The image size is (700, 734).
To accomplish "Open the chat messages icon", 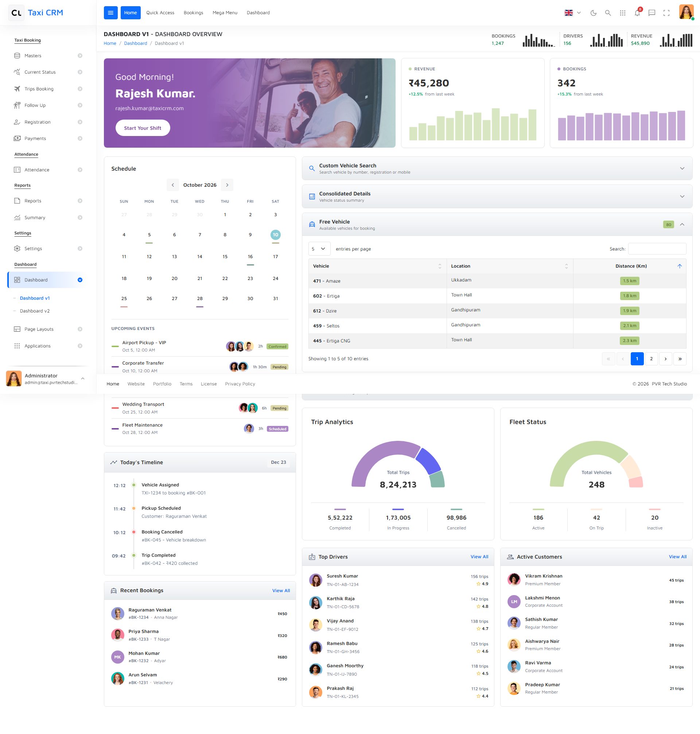I will (652, 13).
